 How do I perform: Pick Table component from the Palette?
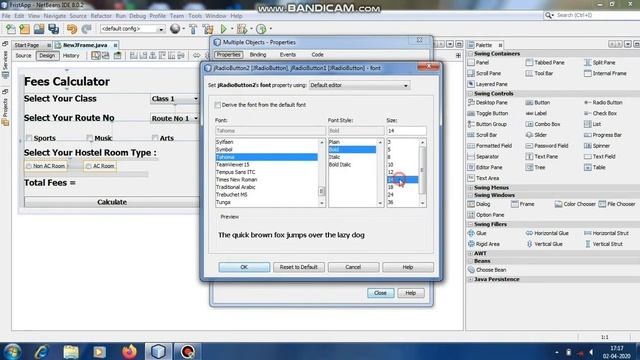(595, 167)
